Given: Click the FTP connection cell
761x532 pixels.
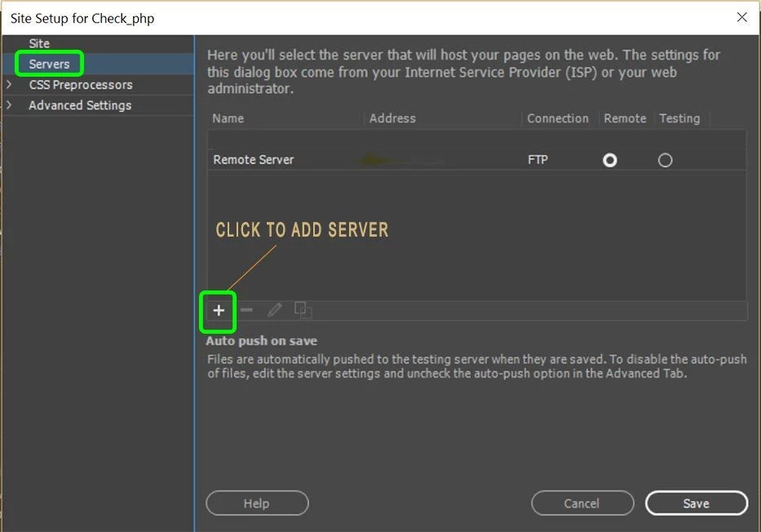Looking at the screenshot, I should click(538, 160).
